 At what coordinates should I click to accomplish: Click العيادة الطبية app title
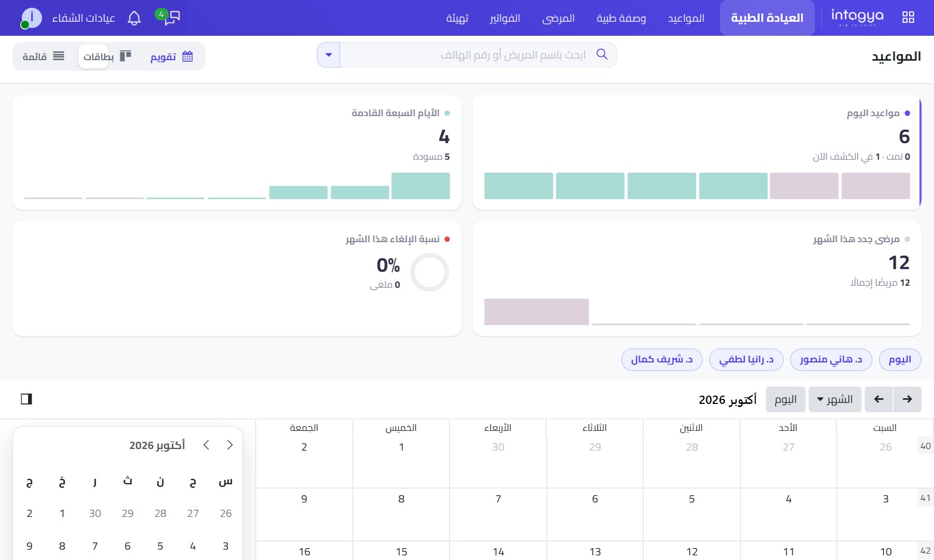point(767,18)
